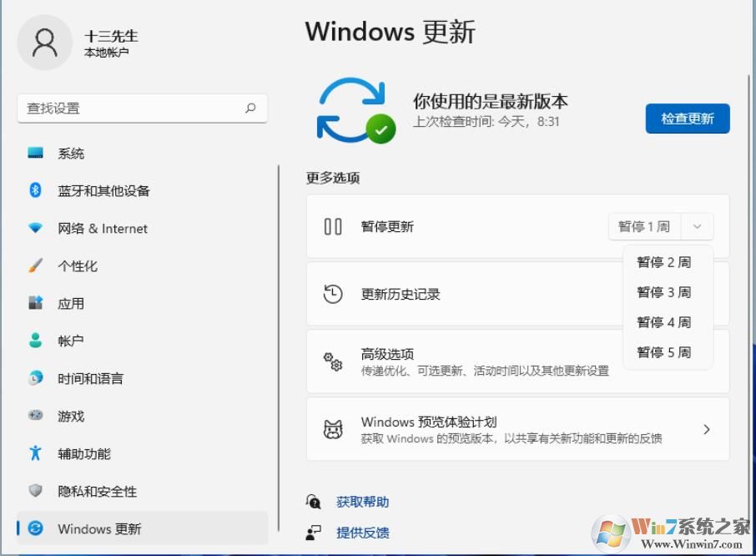The width and height of the screenshot is (756, 556).
Task: Click the 检查更新 button
Action: (x=687, y=119)
